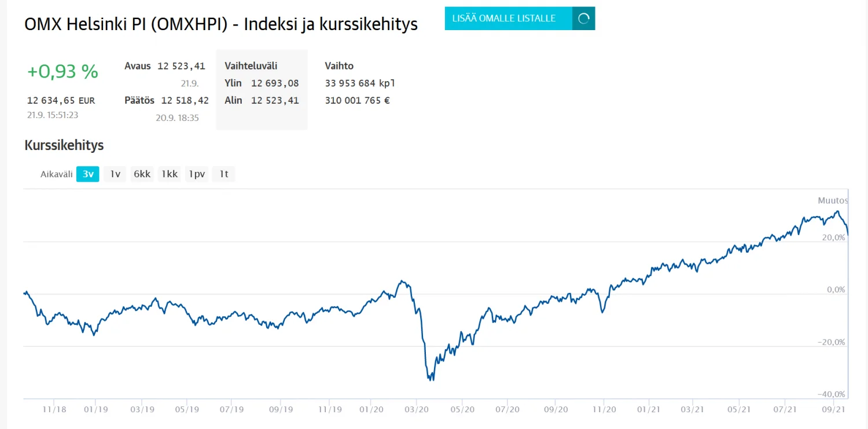Click the Vaihteluväli range box

(x=262, y=89)
